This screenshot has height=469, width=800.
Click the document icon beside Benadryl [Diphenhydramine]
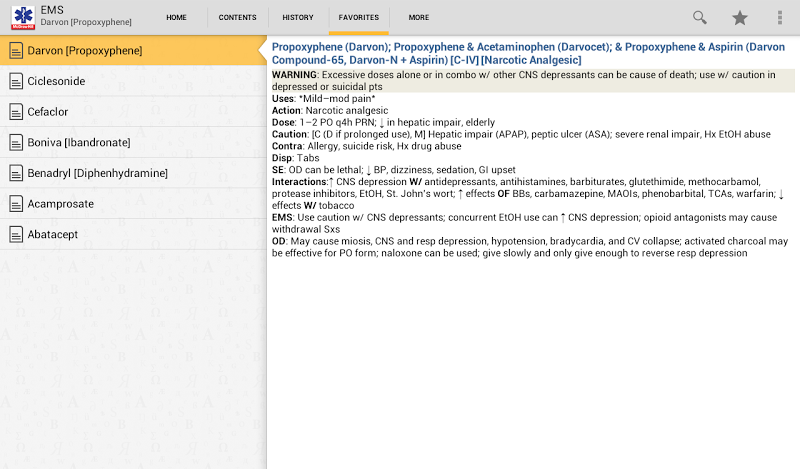tap(16, 173)
